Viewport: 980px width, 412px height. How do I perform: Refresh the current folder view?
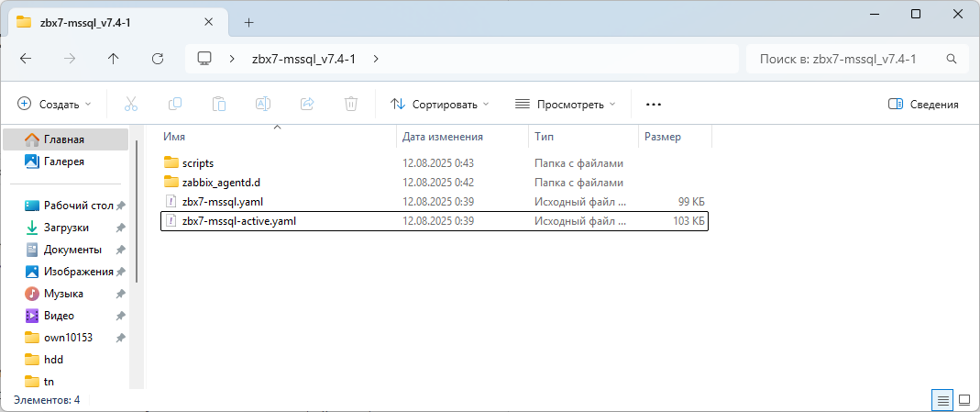tap(158, 59)
